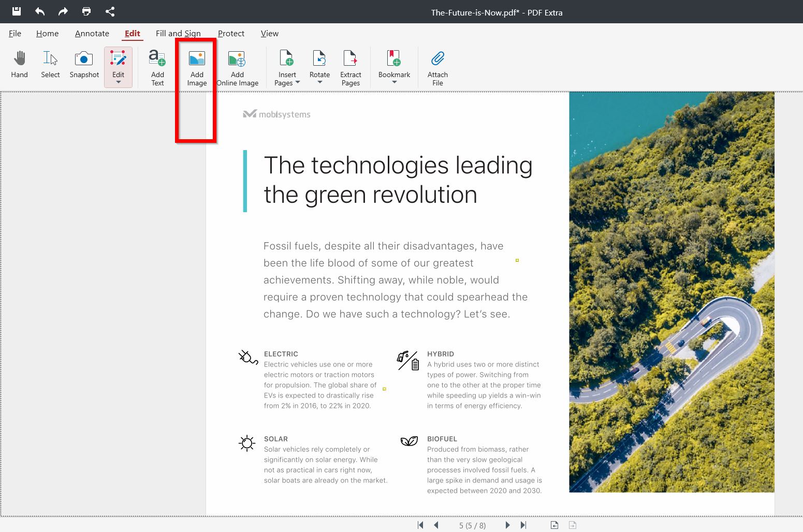Open the Rotate dropdown

319,81
